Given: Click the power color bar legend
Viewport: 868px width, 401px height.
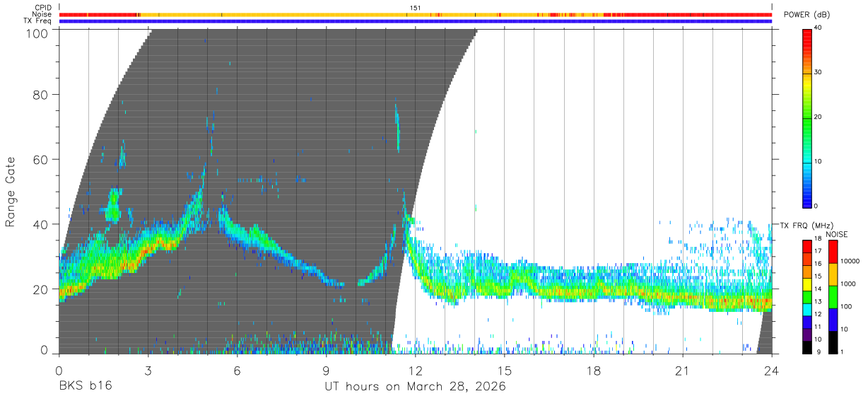Looking at the screenshot, I should (x=807, y=117).
